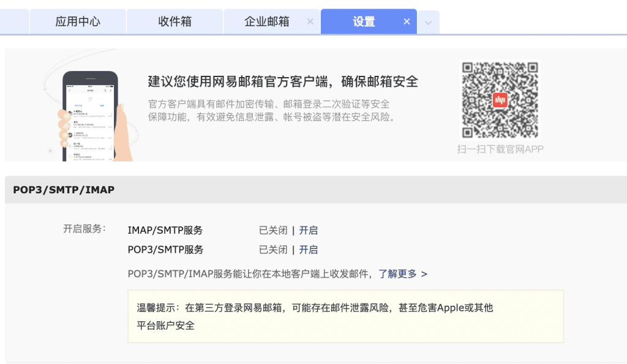Switch to the 收件箱 tab
Image resolution: width=627 pixels, height=364 pixels.
click(175, 21)
